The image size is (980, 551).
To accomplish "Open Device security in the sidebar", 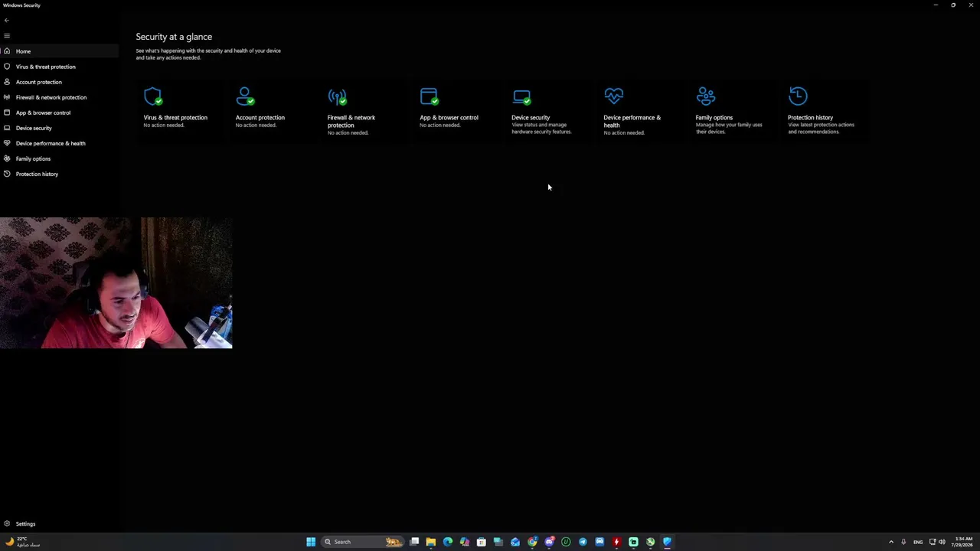I will 59,128.
